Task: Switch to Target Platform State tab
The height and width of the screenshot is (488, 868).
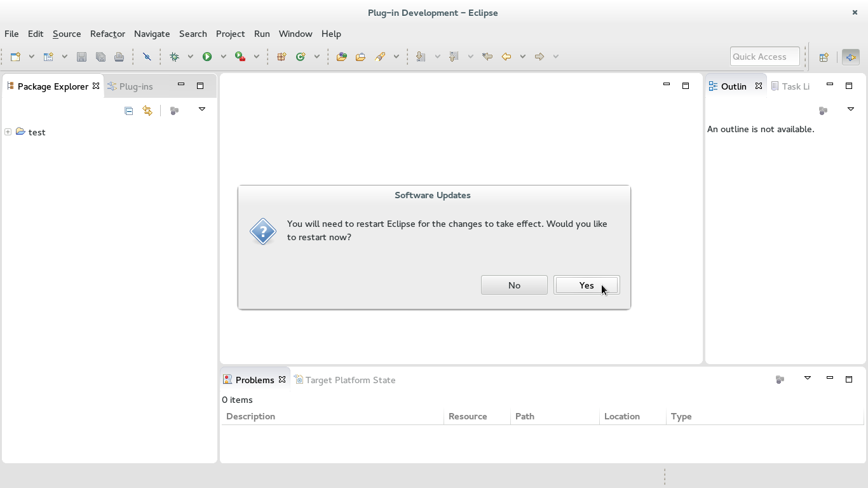Action: [345, 380]
